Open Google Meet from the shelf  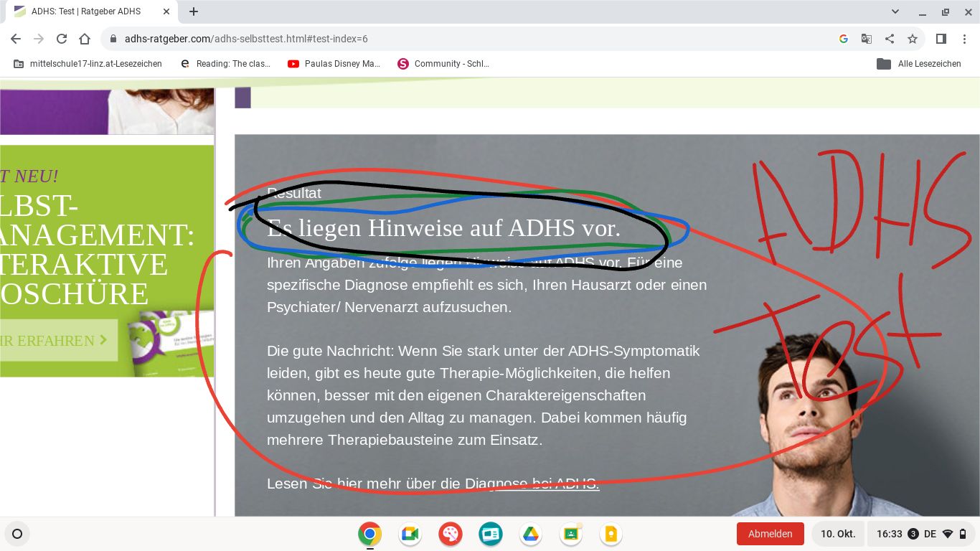click(x=410, y=534)
